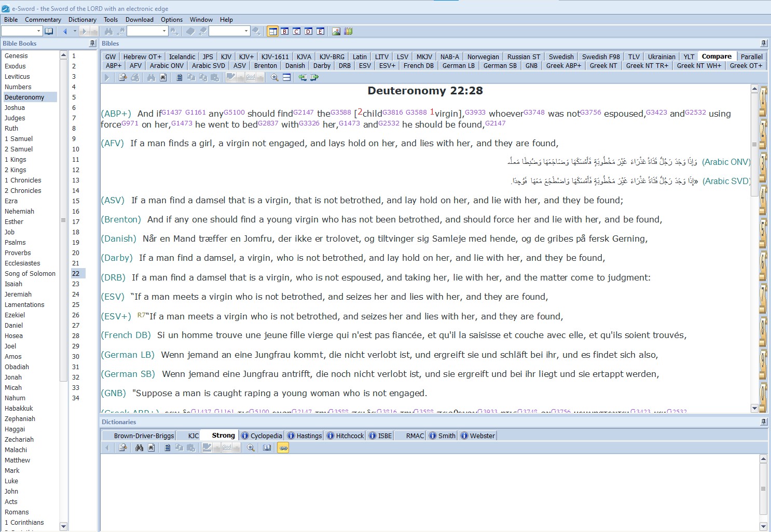Switch to the Parallel Bible tab
This screenshot has height=532, width=771.
point(751,57)
